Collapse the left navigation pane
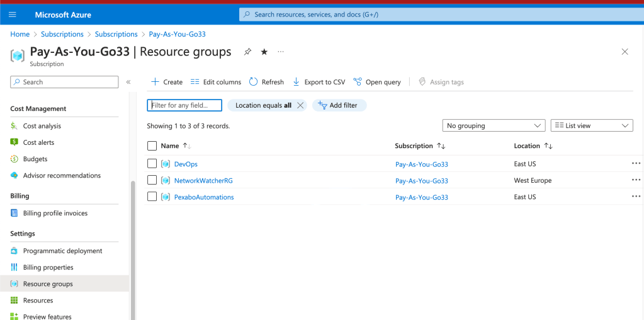The image size is (644, 320). pos(128,82)
